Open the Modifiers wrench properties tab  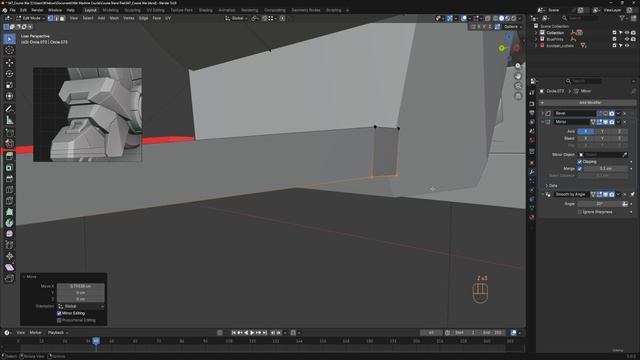532,172
